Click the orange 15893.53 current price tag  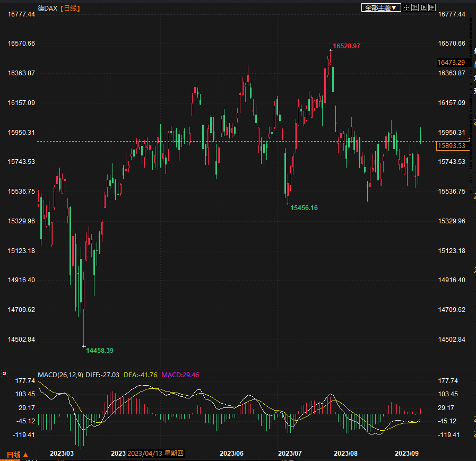tap(451, 146)
